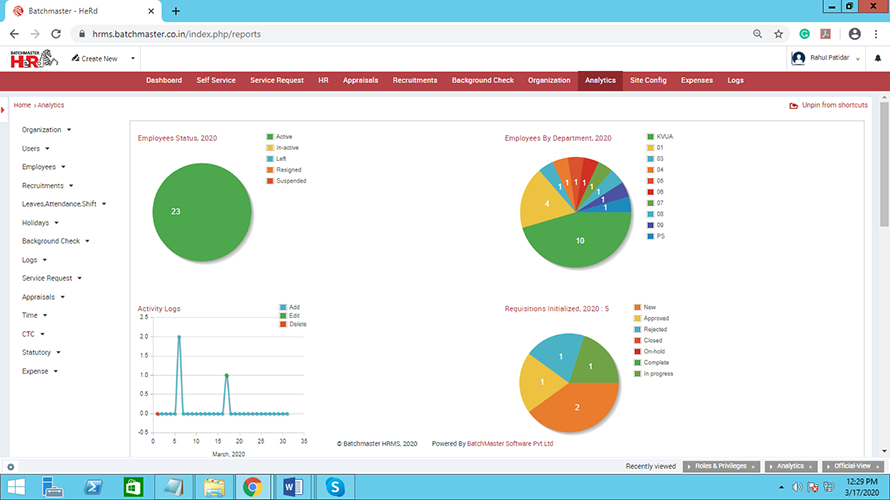Viewport: 890px width, 500px height.
Task: Toggle the Approved legend item in Requisitions
Action: coord(656,318)
